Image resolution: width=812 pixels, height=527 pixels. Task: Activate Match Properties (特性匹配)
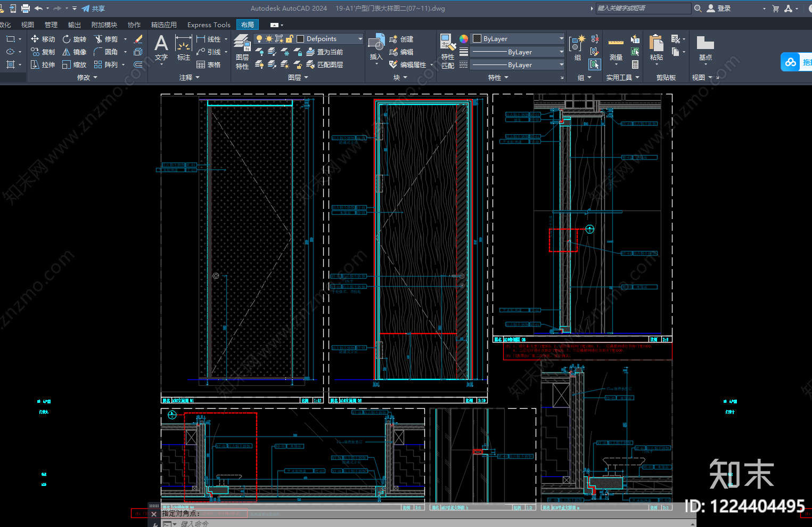pyautogui.click(x=448, y=51)
